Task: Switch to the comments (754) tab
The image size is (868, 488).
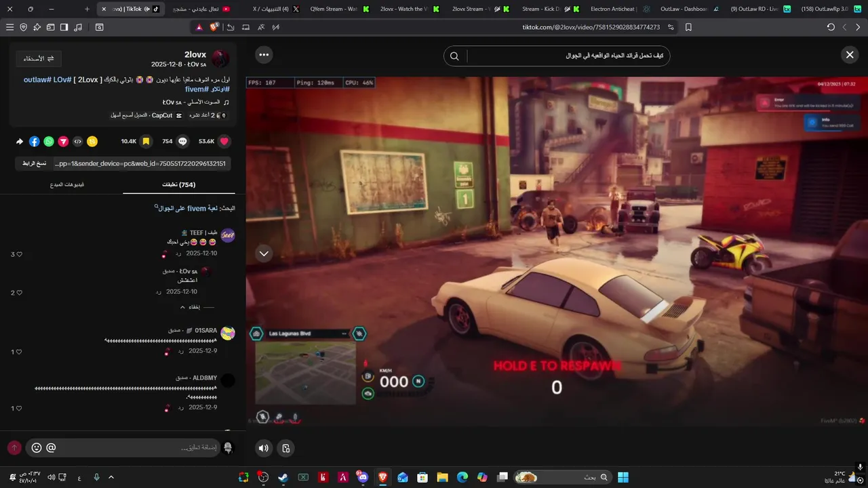Action: (x=179, y=184)
